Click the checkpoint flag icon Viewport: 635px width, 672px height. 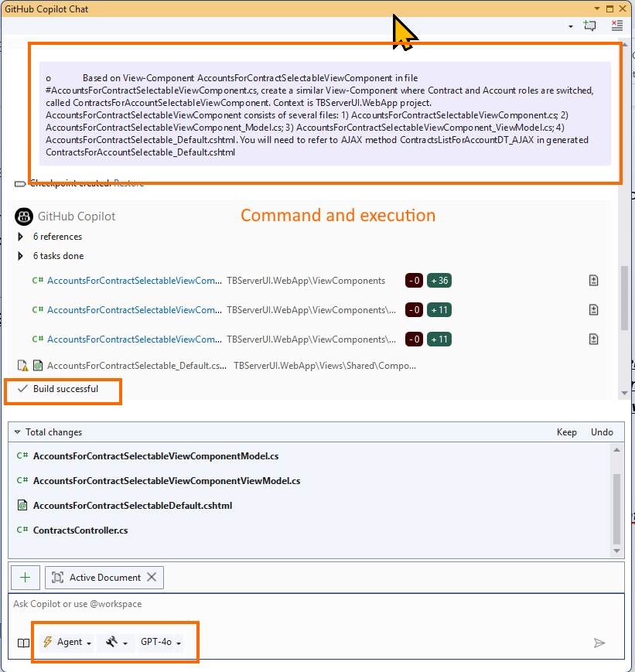coord(20,184)
